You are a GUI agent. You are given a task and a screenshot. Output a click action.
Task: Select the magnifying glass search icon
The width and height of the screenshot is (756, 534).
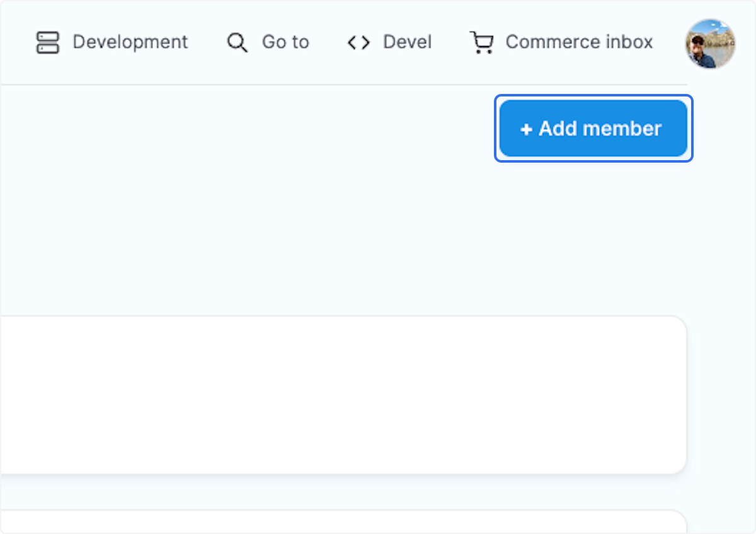click(237, 42)
